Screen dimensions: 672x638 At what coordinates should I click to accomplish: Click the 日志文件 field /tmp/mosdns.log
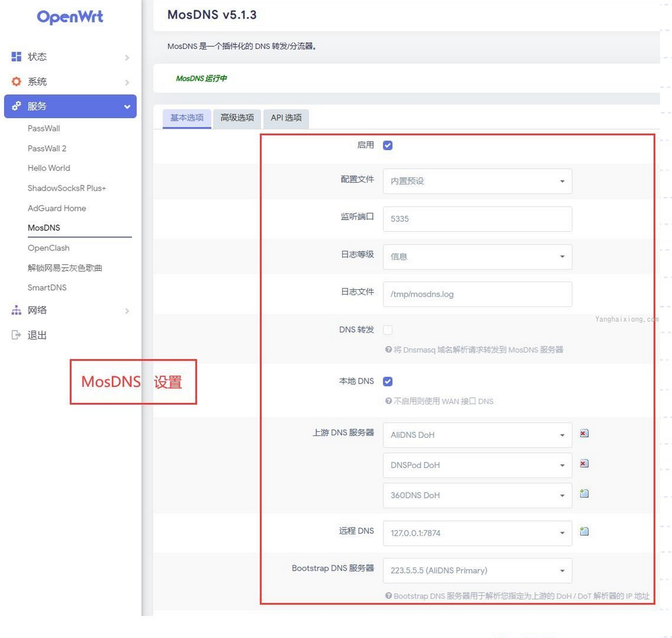[478, 294]
